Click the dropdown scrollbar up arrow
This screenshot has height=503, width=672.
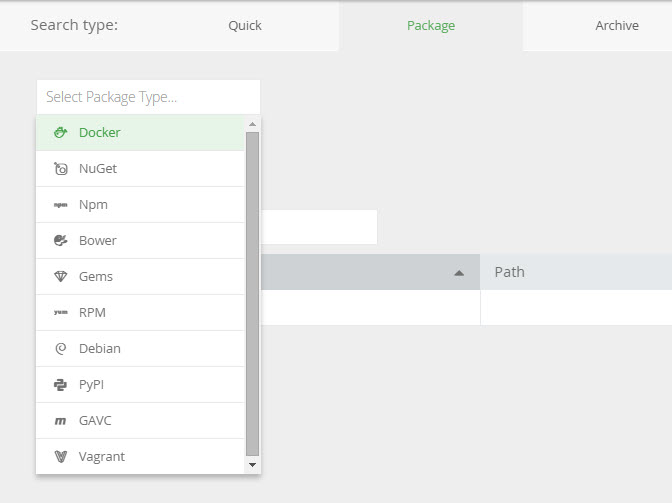tap(252, 124)
